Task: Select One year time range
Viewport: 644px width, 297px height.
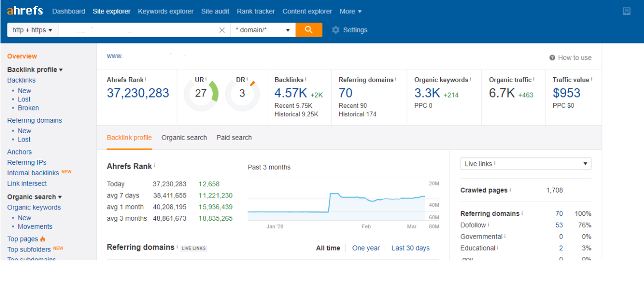Action: click(x=366, y=248)
